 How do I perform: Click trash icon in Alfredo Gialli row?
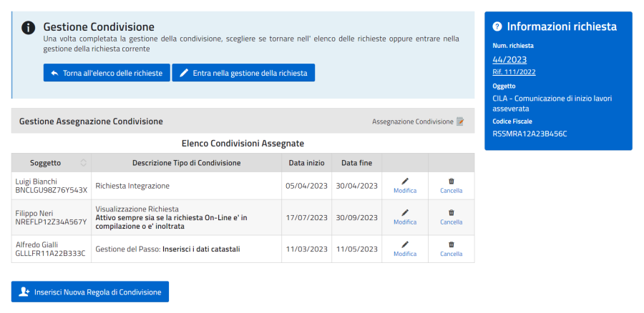(451, 244)
